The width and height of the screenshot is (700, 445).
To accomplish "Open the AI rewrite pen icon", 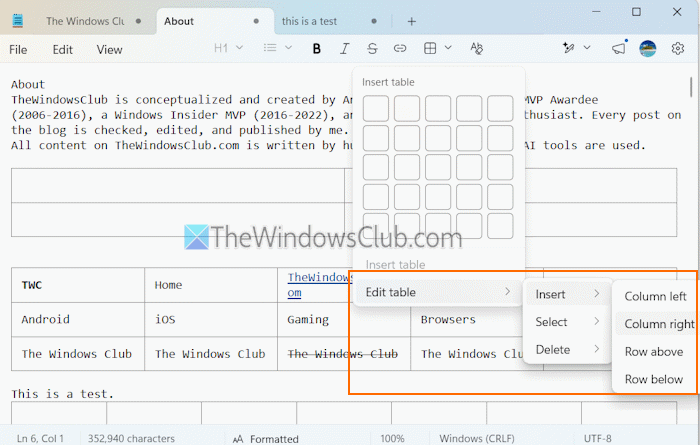I will 568,48.
